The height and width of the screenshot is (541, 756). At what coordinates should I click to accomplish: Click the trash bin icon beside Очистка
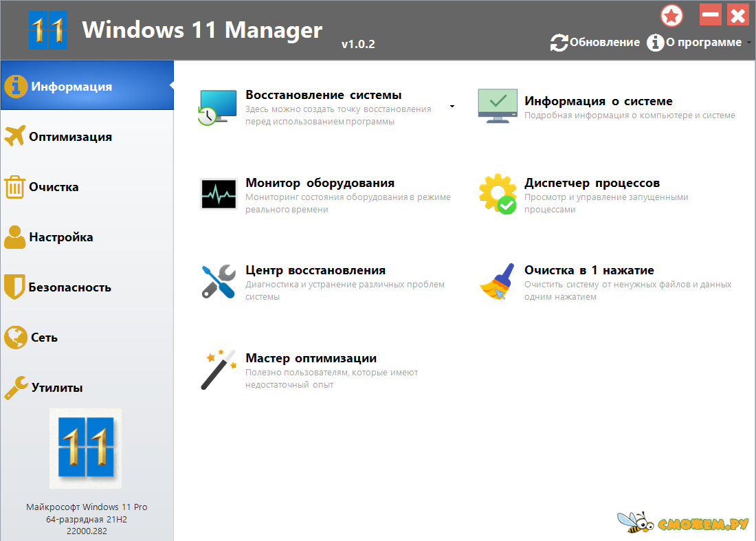click(x=14, y=187)
